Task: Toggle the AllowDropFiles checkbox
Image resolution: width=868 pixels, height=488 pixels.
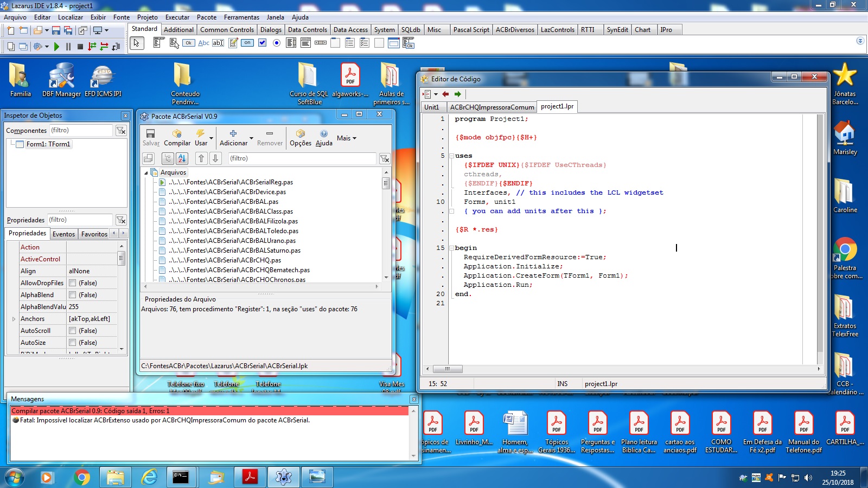Action: (x=73, y=283)
